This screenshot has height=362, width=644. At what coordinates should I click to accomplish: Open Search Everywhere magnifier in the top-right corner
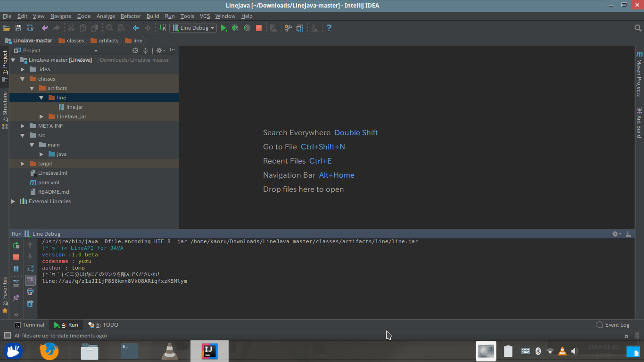tap(638, 28)
